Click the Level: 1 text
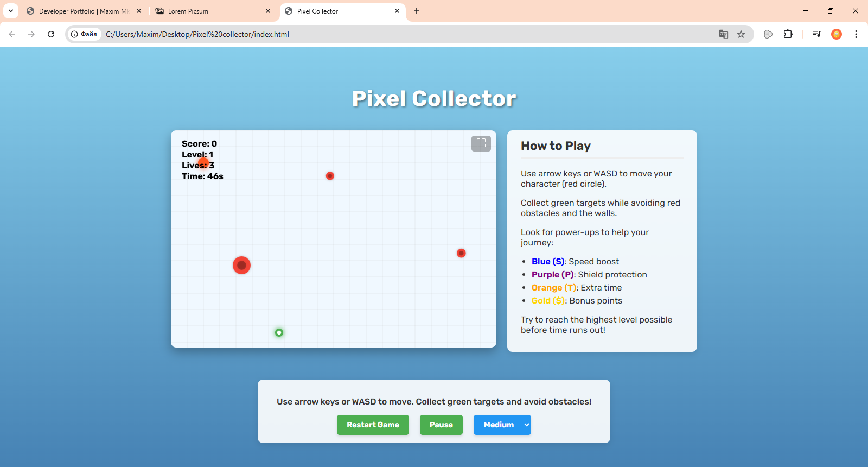The width and height of the screenshot is (868, 467). [x=197, y=155]
